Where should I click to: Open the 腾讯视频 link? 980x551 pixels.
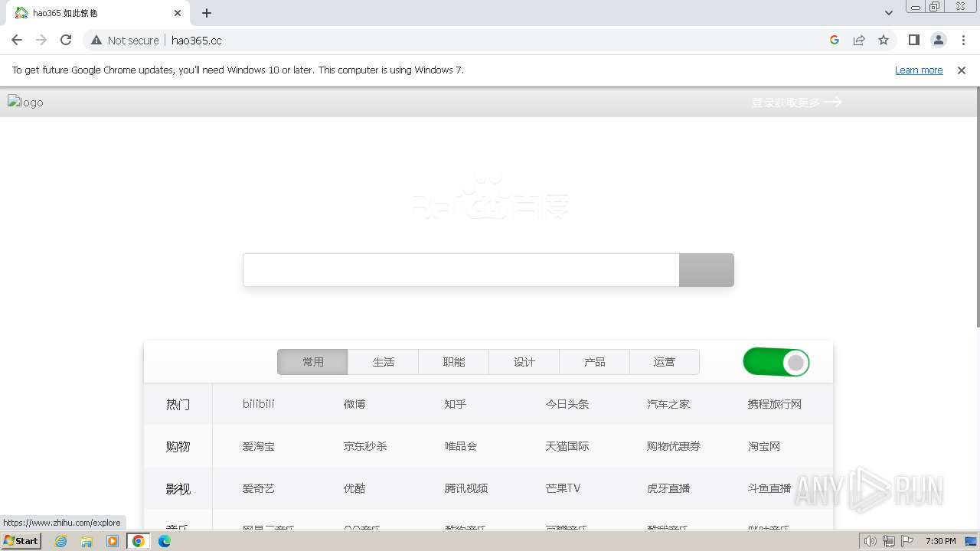466,488
